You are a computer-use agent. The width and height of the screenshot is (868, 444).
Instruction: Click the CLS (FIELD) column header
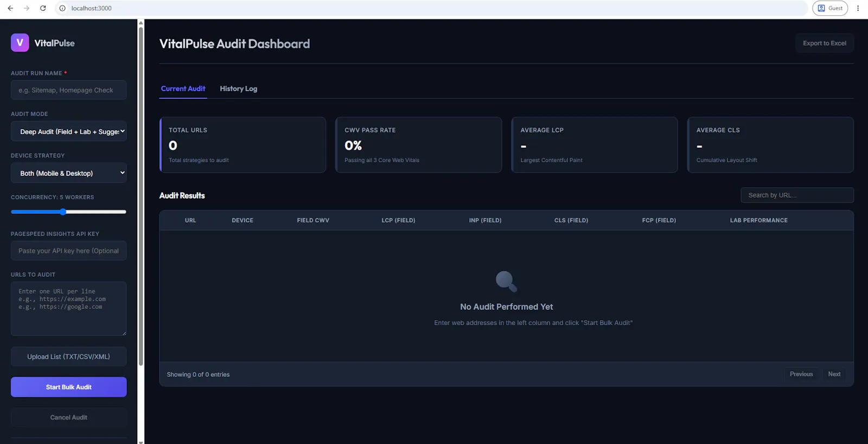pyautogui.click(x=571, y=220)
